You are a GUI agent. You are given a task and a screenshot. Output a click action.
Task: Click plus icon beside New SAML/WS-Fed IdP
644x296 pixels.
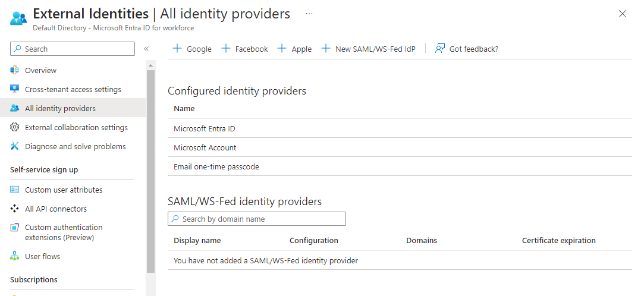tap(326, 49)
